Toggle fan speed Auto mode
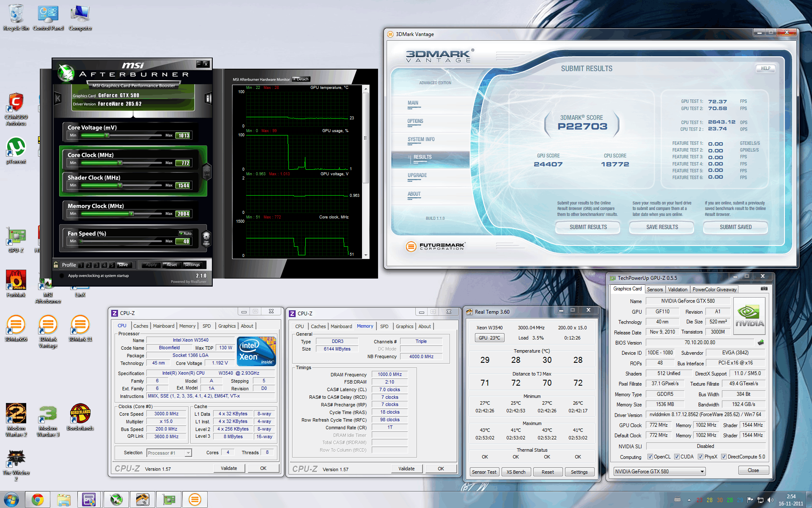 point(186,233)
